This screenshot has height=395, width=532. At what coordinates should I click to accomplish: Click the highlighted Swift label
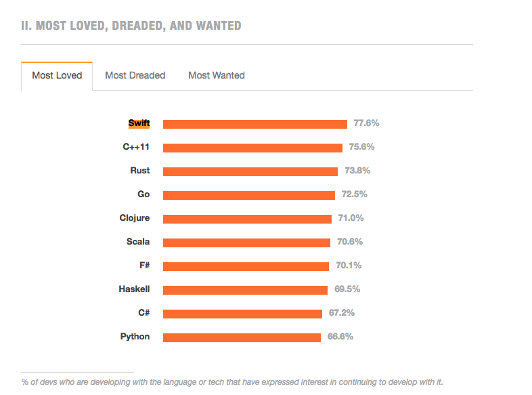click(139, 123)
